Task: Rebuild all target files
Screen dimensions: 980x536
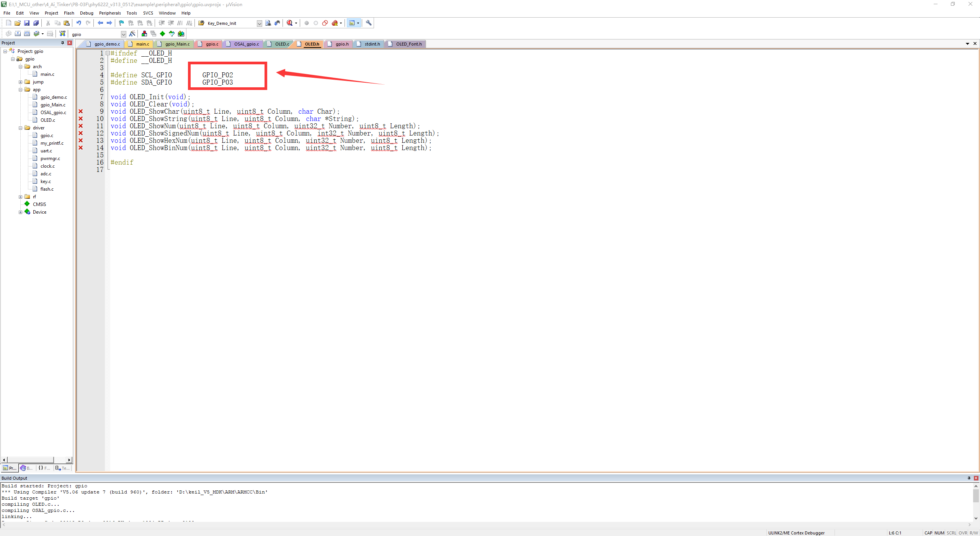Action: pos(27,34)
